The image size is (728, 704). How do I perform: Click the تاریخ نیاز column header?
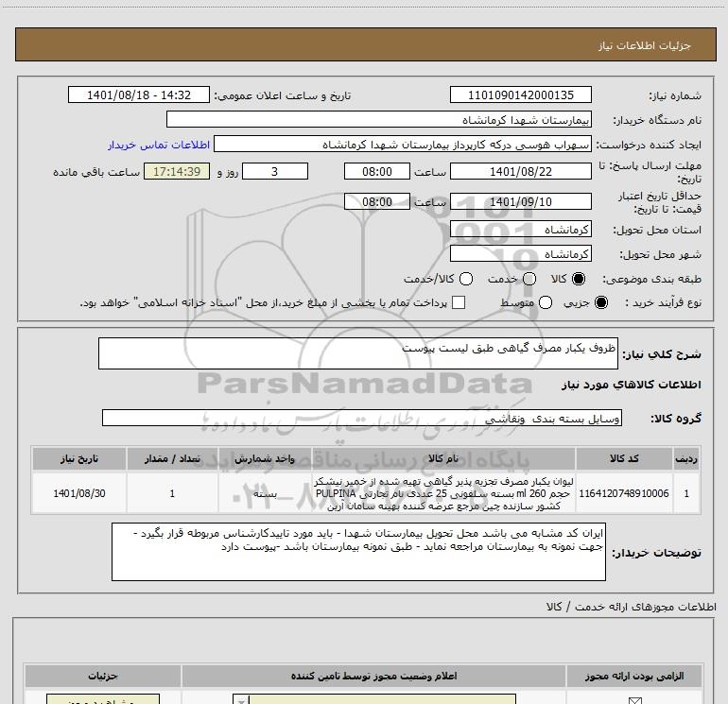(79, 458)
